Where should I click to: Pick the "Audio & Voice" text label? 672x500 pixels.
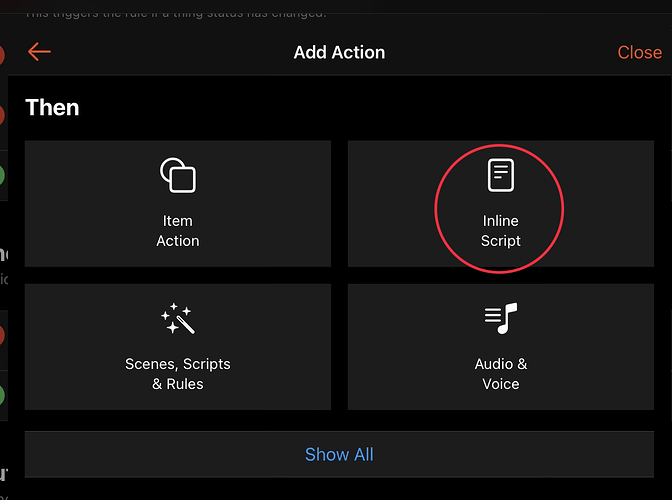pos(500,374)
